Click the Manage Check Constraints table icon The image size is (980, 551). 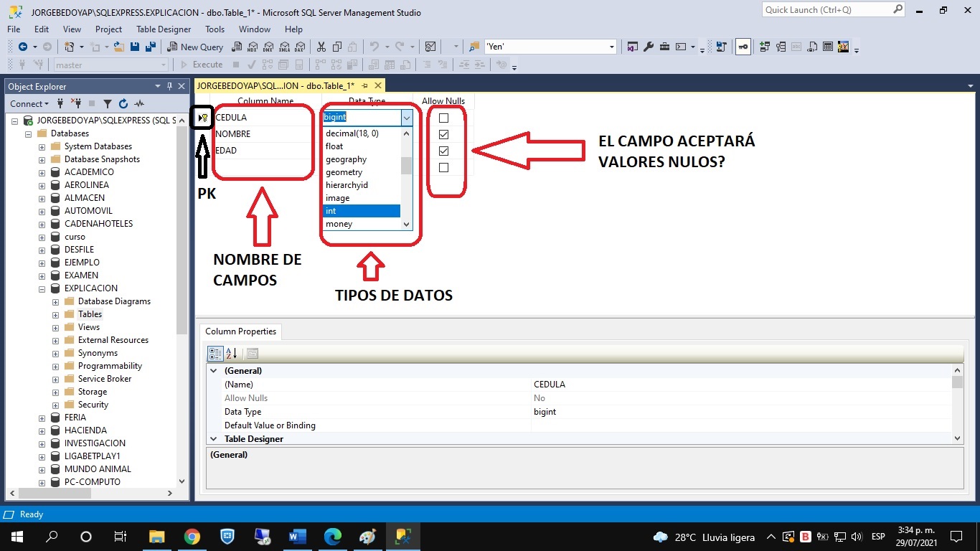(x=828, y=47)
